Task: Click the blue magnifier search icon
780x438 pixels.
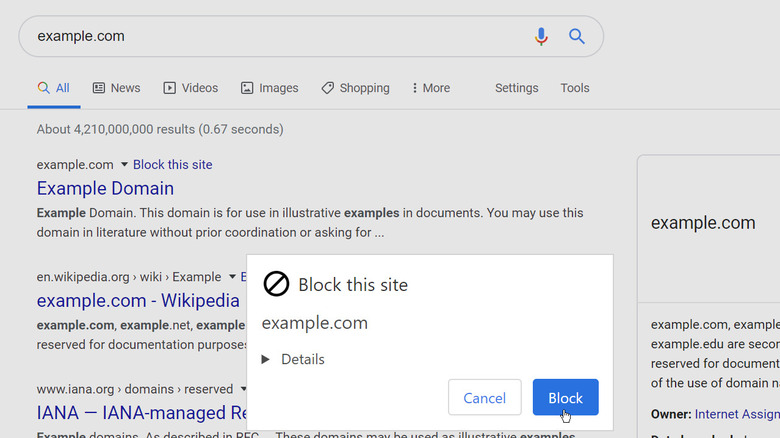Action: point(577,36)
